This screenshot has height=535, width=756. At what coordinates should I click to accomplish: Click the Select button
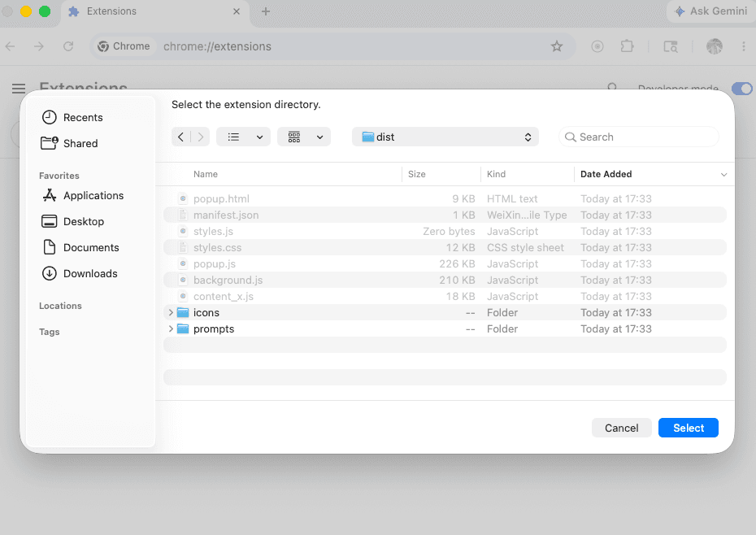tap(689, 428)
